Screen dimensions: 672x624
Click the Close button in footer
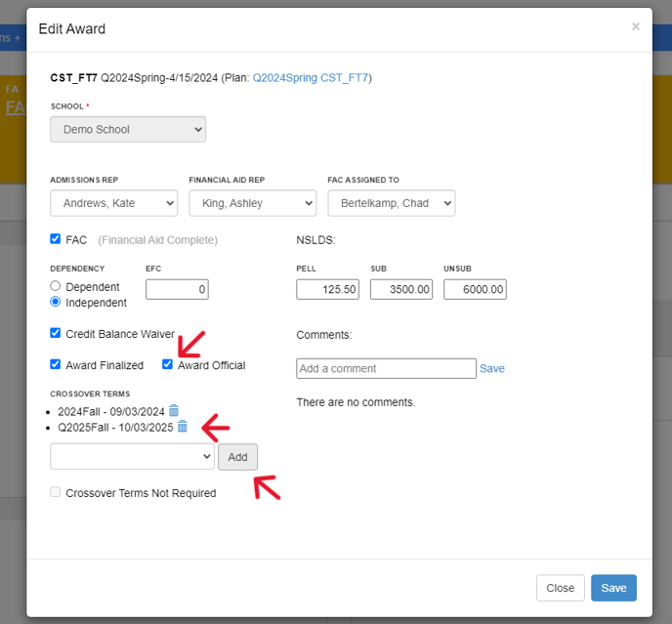(560, 588)
